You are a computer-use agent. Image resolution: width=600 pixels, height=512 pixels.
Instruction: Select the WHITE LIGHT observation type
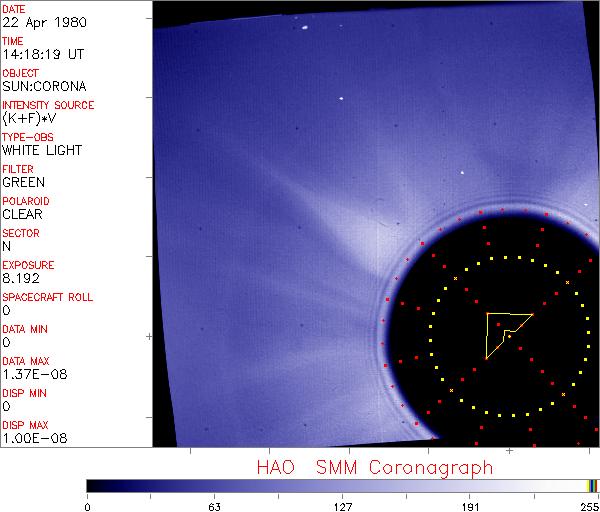tap(41, 150)
